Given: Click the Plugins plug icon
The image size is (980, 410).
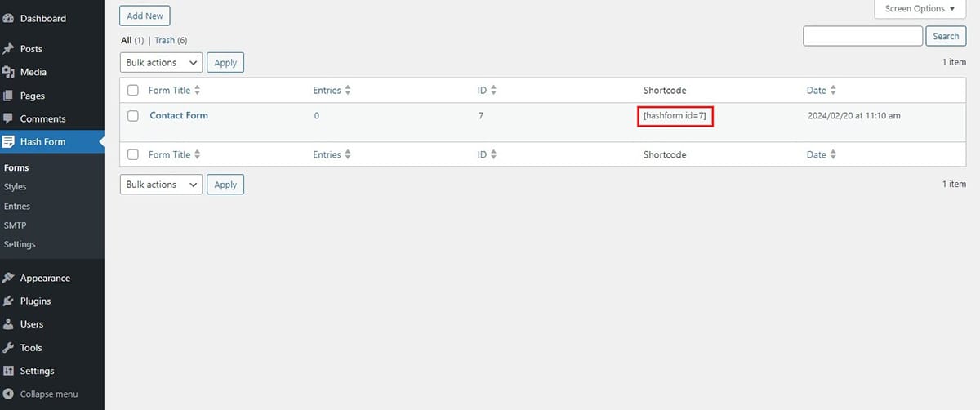Looking at the screenshot, I should pos(8,301).
